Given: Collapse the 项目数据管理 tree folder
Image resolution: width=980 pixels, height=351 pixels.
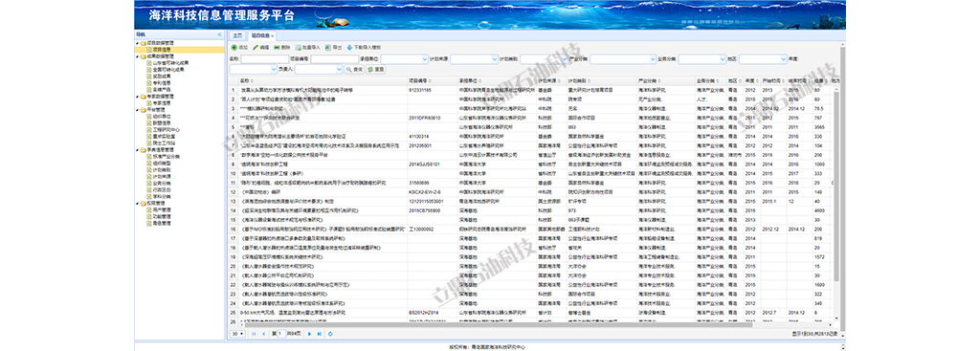Looking at the screenshot, I should coord(137,43).
